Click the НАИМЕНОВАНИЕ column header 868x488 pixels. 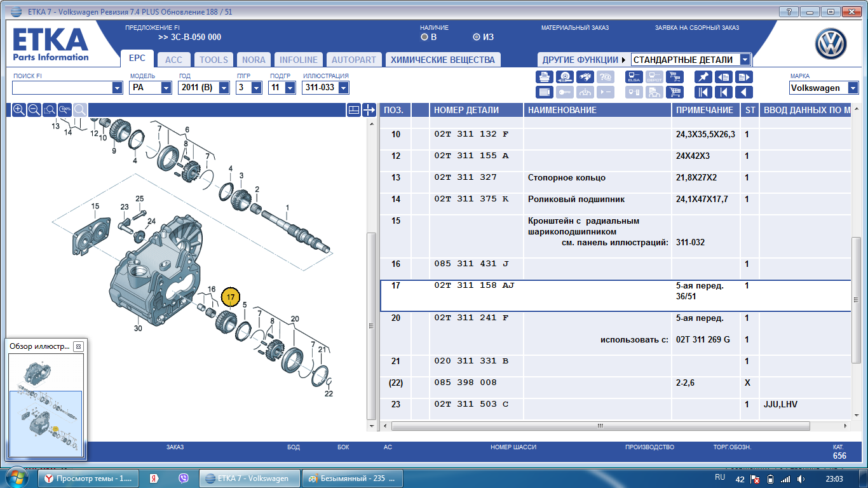(598, 110)
